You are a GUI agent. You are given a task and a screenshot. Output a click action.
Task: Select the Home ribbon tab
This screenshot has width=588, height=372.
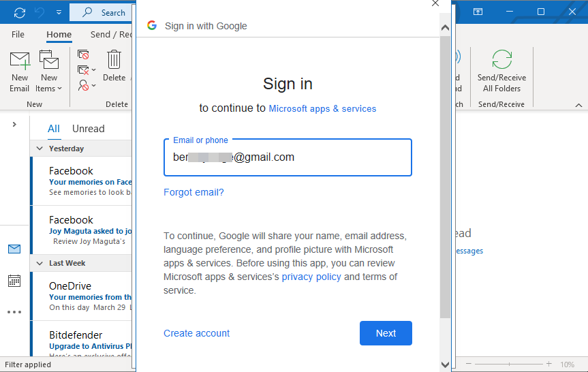point(59,35)
